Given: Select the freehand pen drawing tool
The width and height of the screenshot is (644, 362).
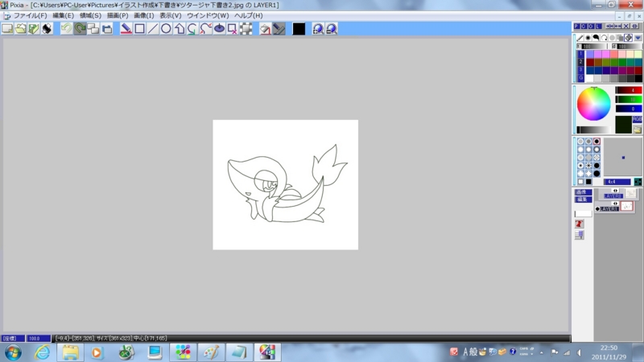Looking at the screenshot, I should (x=126, y=29).
